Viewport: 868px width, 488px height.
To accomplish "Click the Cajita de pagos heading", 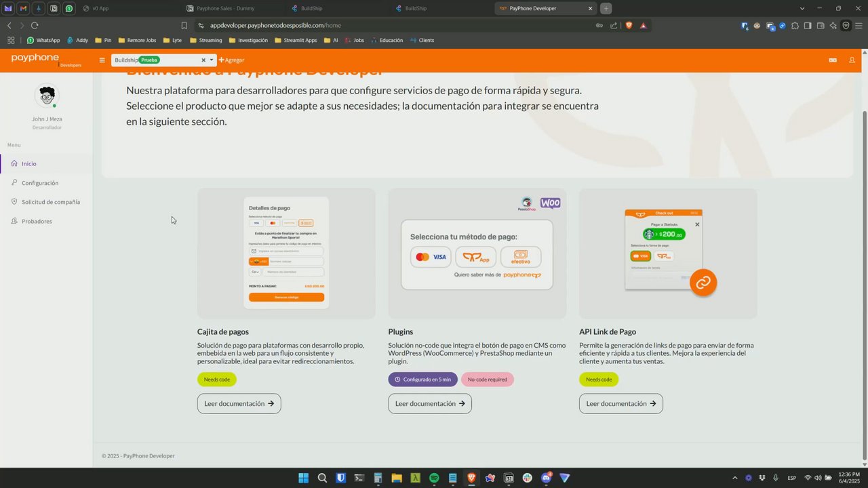I will [x=223, y=331].
